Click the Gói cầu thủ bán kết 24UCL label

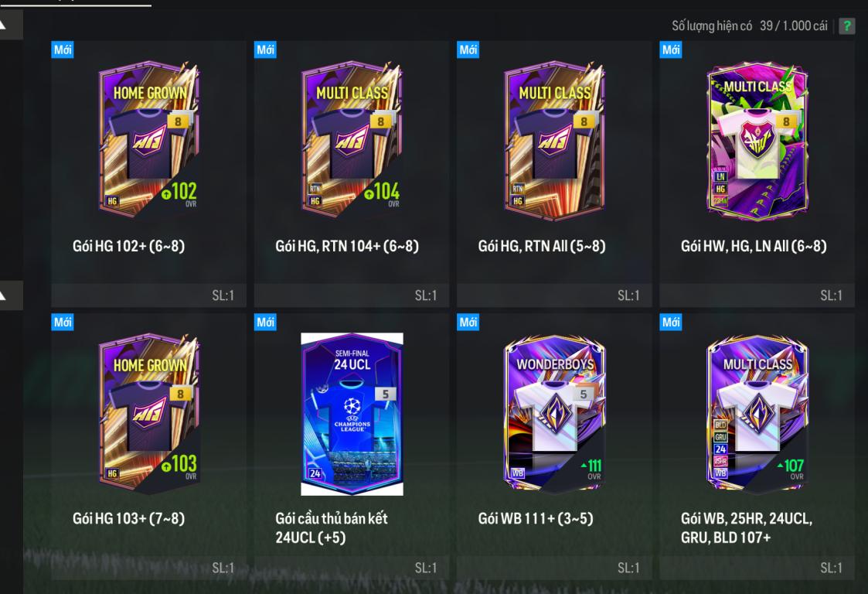point(332,528)
